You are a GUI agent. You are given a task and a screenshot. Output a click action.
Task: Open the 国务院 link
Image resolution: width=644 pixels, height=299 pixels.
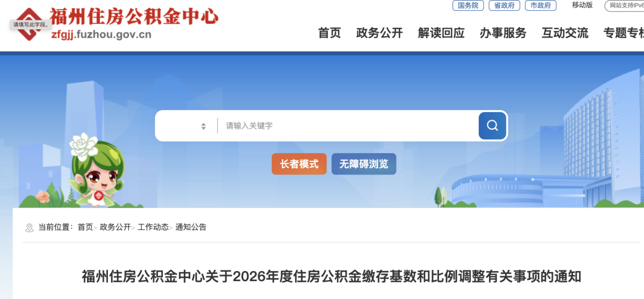[x=468, y=5]
